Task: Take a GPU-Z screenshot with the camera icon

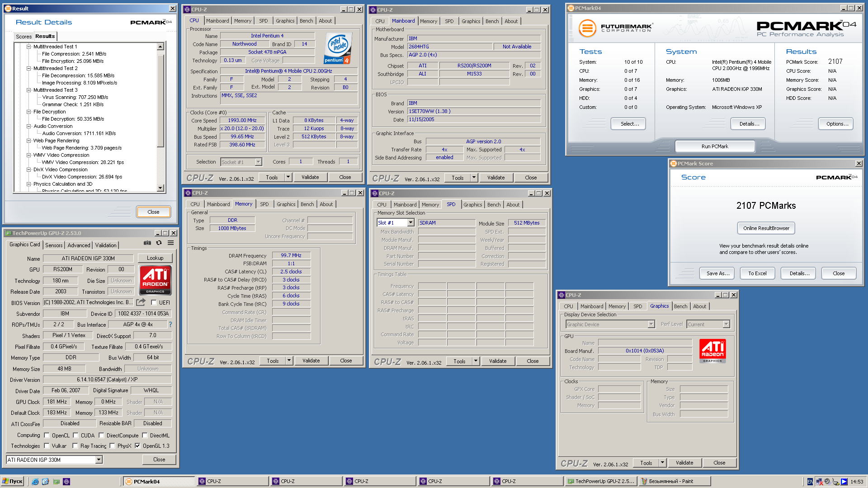Action: tap(147, 243)
